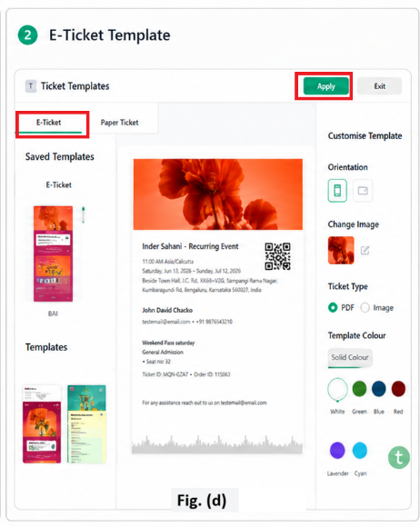Open the Solid Colour tab
The height and width of the screenshot is (527, 420).
coord(350,358)
